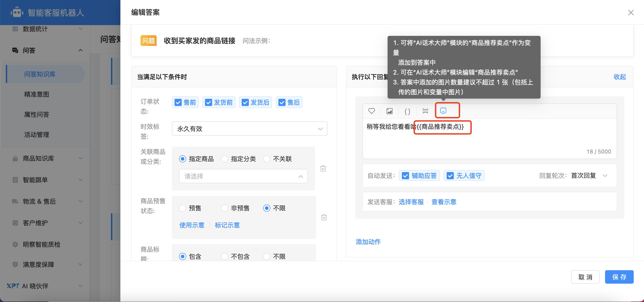The image size is (644, 302).
Task: Click the orange 问题 tag
Action: tap(149, 41)
